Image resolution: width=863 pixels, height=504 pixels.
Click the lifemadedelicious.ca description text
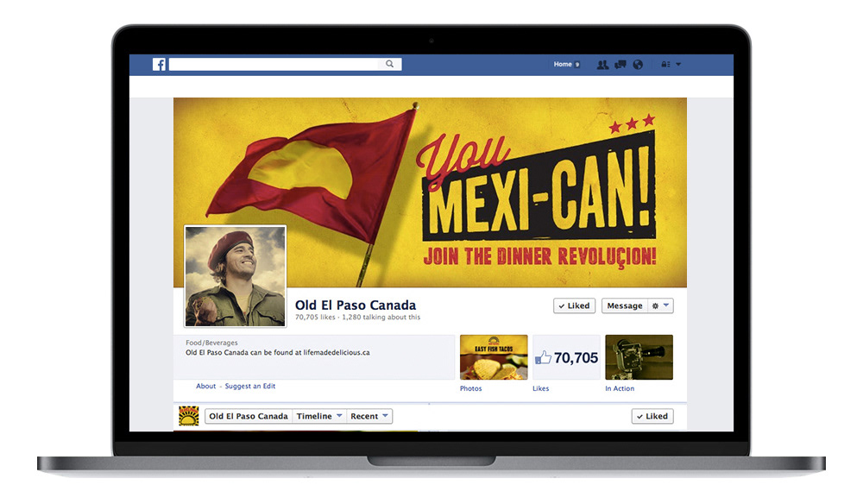[277, 353]
